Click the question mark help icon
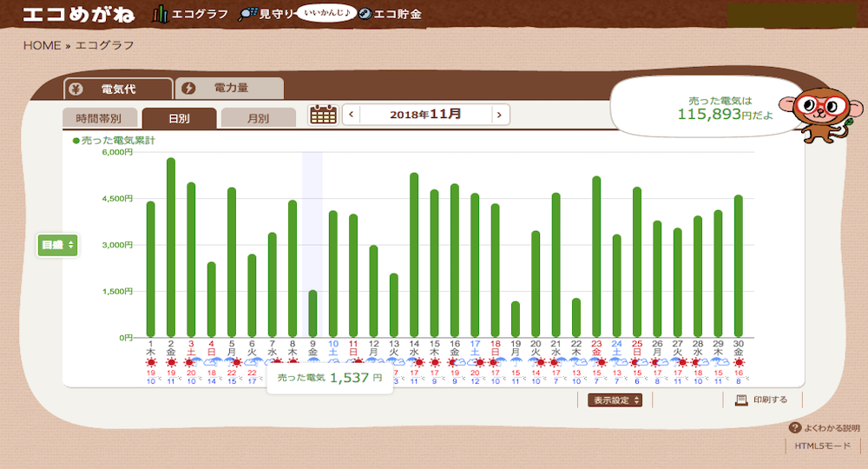The width and height of the screenshot is (868, 469). pos(795,427)
